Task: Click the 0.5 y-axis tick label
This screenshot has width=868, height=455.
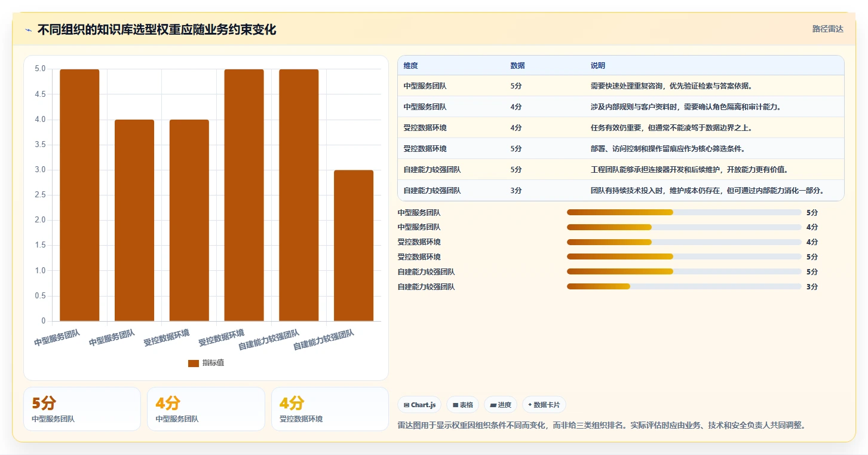Action: pyautogui.click(x=40, y=296)
